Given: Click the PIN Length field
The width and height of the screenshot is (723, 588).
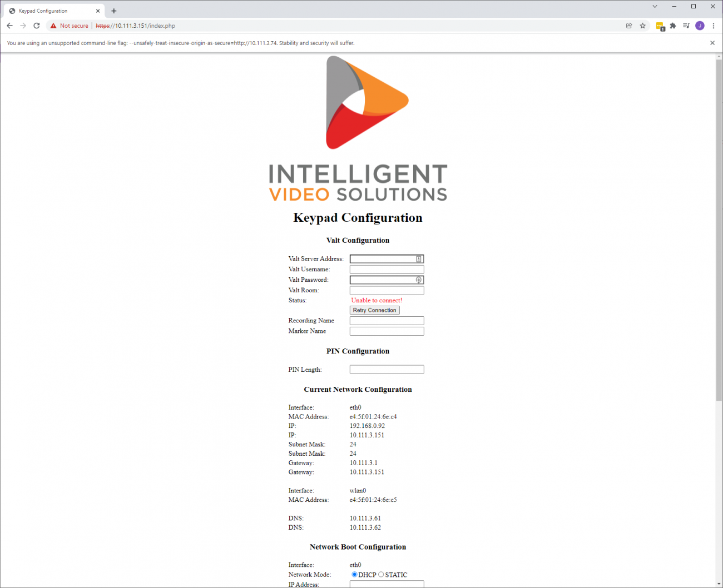Looking at the screenshot, I should pos(387,370).
